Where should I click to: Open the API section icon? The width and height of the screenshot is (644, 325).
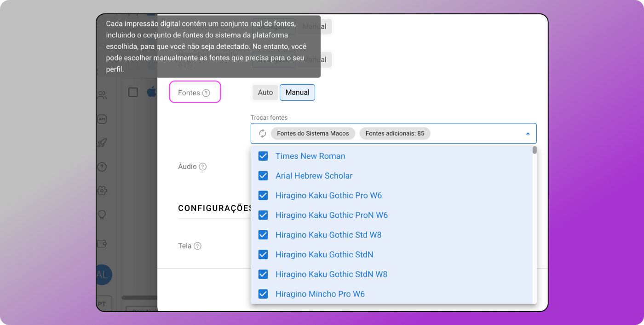tap(102, 119)
